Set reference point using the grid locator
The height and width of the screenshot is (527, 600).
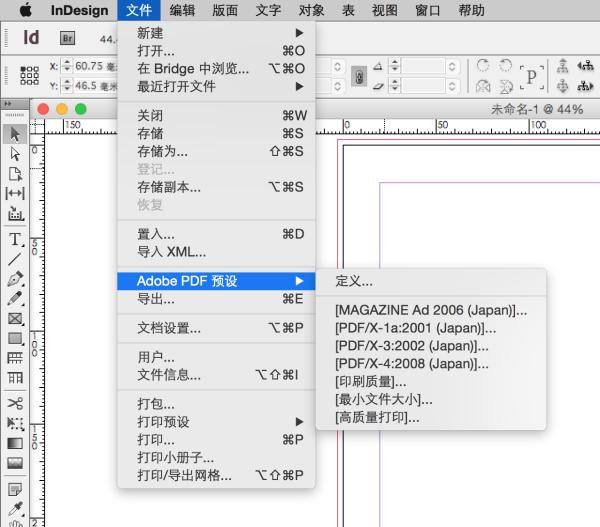pos(30,77)
